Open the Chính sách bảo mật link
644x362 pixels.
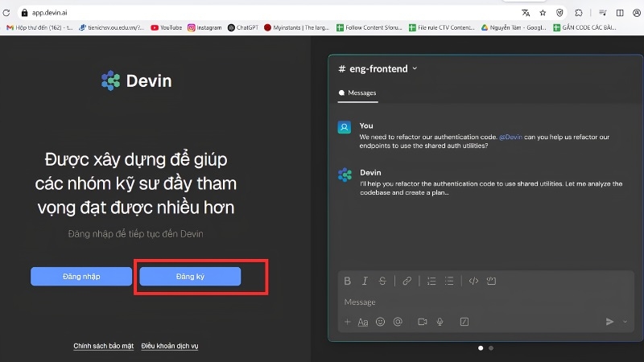(104, 346)
